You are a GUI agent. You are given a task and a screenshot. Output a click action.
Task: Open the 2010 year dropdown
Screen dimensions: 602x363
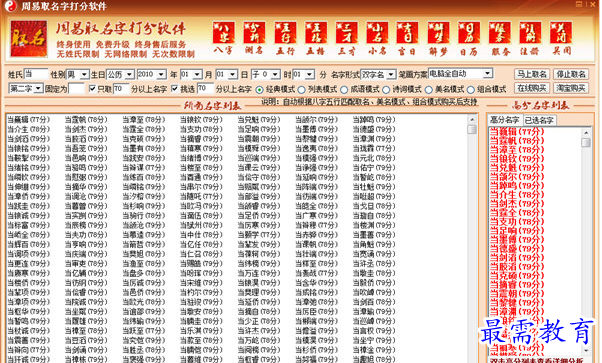(x=151, y=74)
